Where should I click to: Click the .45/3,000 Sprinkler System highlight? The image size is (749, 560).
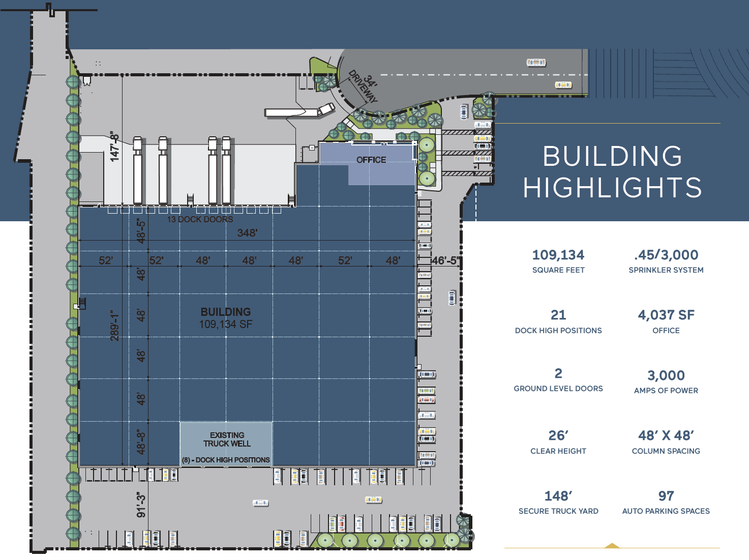tap(666, 261)
